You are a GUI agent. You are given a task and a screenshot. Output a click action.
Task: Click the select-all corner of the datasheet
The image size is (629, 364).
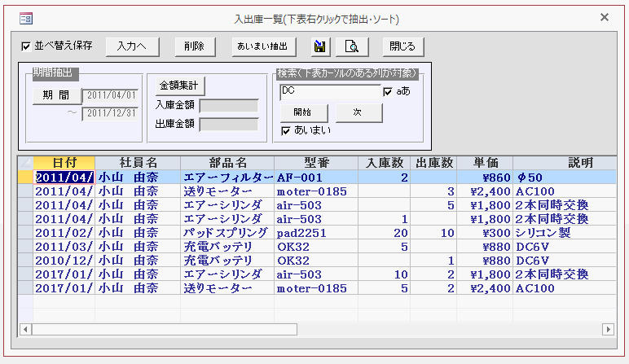click(x=26, y=163)
